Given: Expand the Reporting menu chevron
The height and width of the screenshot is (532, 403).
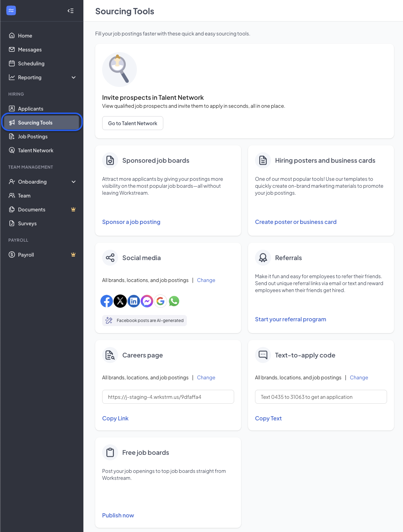Looking at the screenshot, I should tap(74, 78).
